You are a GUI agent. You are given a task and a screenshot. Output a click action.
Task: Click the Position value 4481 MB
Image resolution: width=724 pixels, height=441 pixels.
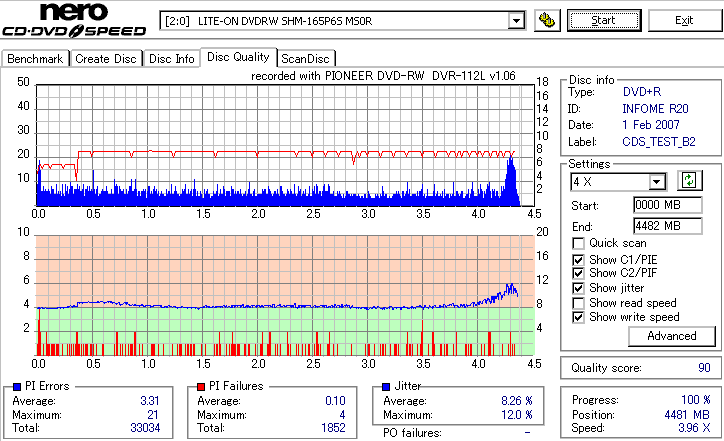pyautogui.click(x=687, y=415)
